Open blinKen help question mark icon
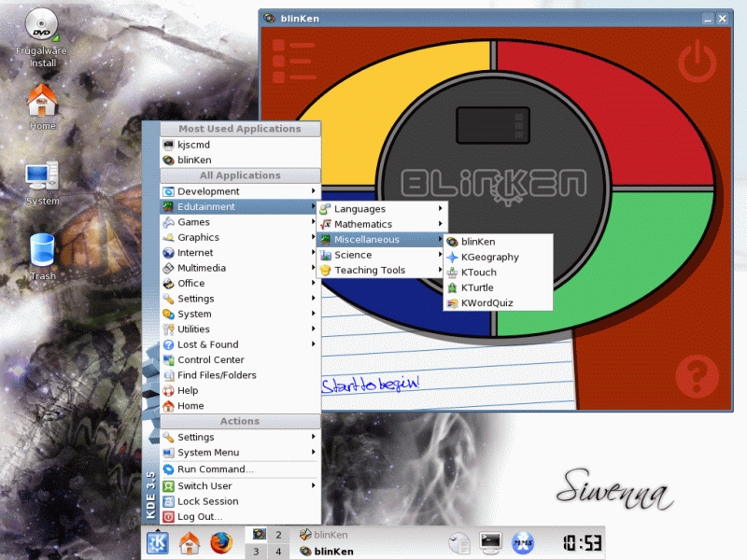 point(697,376)
